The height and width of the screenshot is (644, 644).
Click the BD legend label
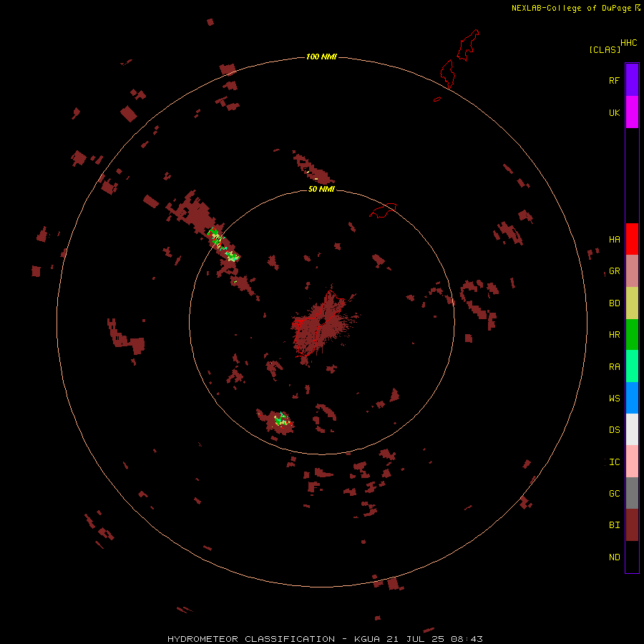tap(614, 303)
